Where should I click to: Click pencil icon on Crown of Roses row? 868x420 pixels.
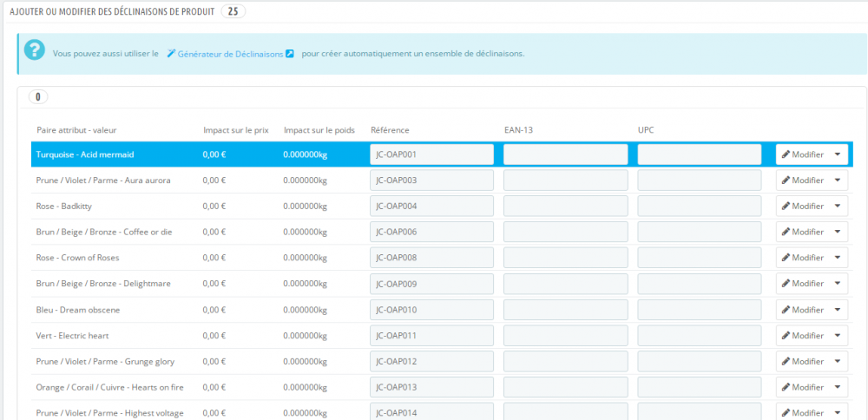(x=786, y=258)
